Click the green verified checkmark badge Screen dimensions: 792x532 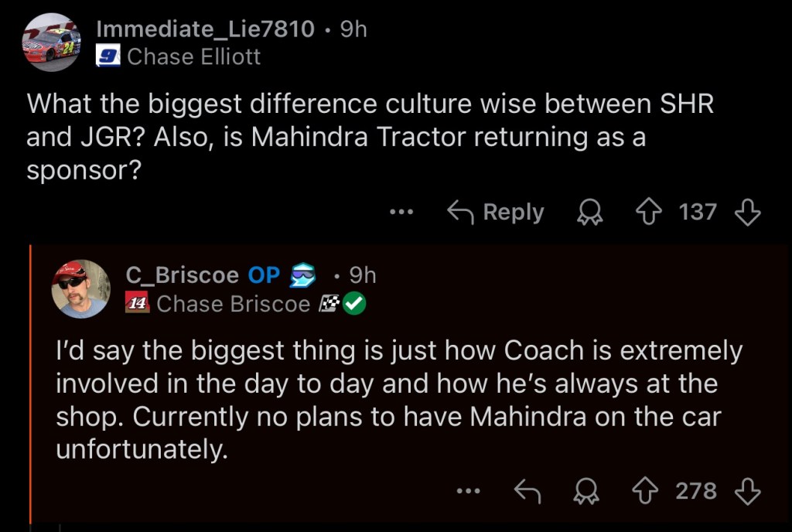point(354,304)
